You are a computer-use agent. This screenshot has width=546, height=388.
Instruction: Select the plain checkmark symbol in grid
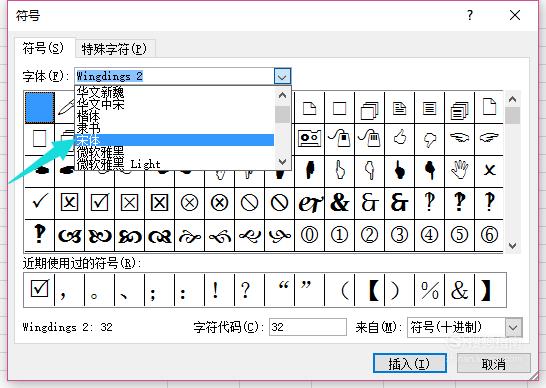pos(40,203)
